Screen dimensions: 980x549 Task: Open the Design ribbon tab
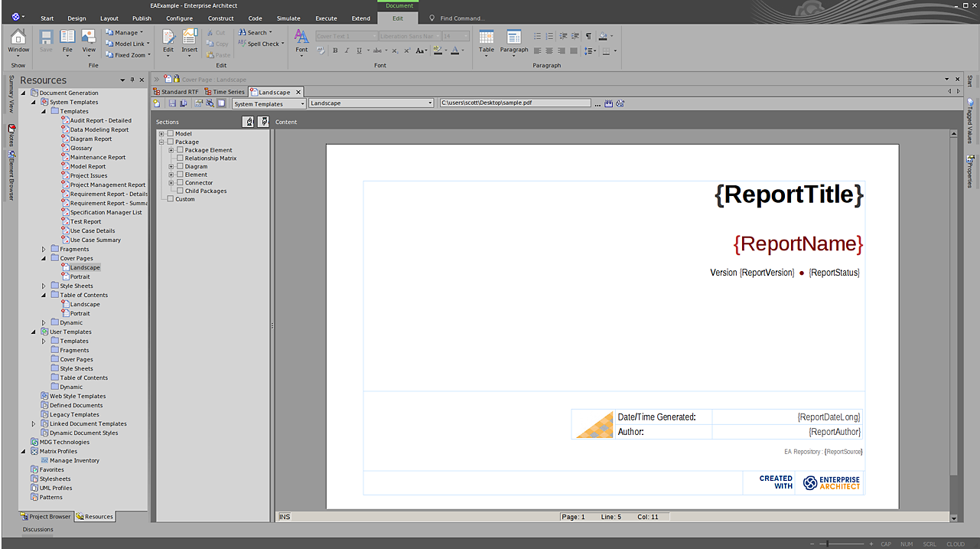coord(77,18)
